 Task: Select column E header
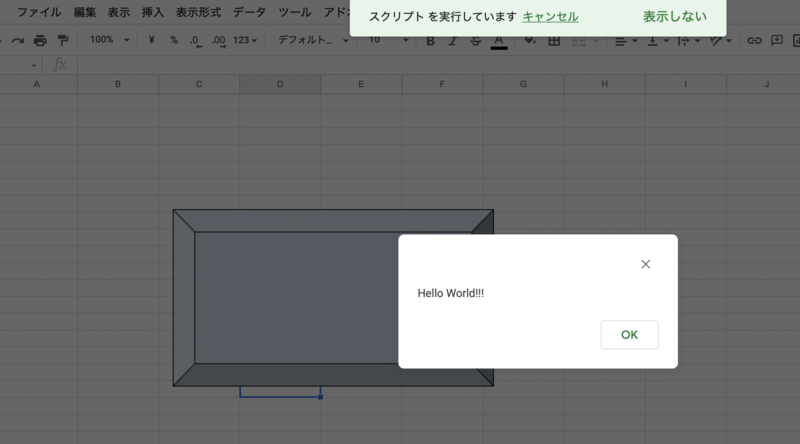361,84
